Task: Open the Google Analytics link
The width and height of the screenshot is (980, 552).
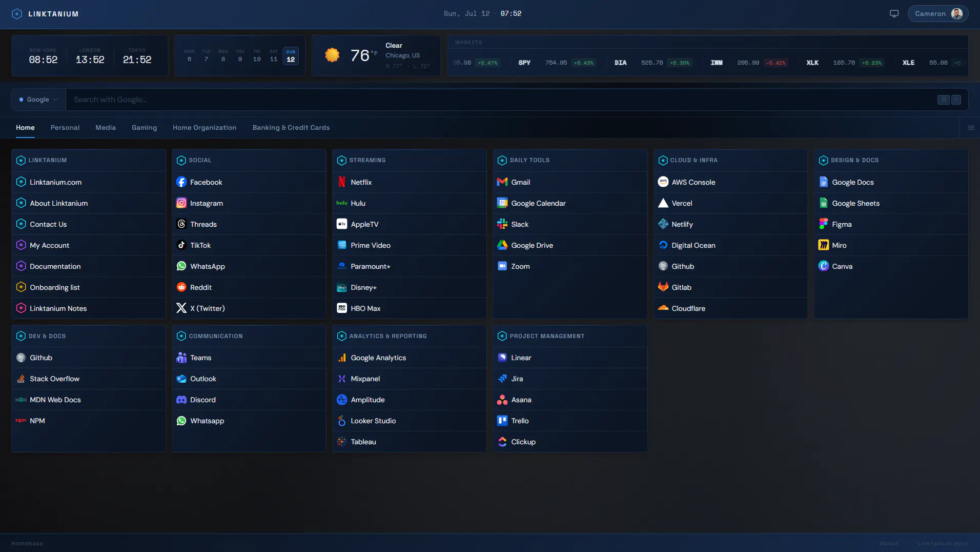Action: (x=410, y=358)
